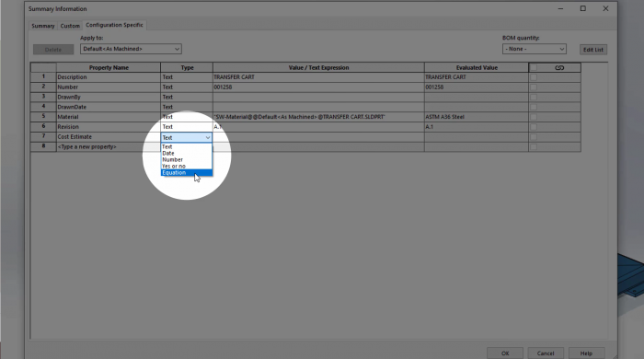Choose 'Yes or no' type option

(x=187, y=167)
